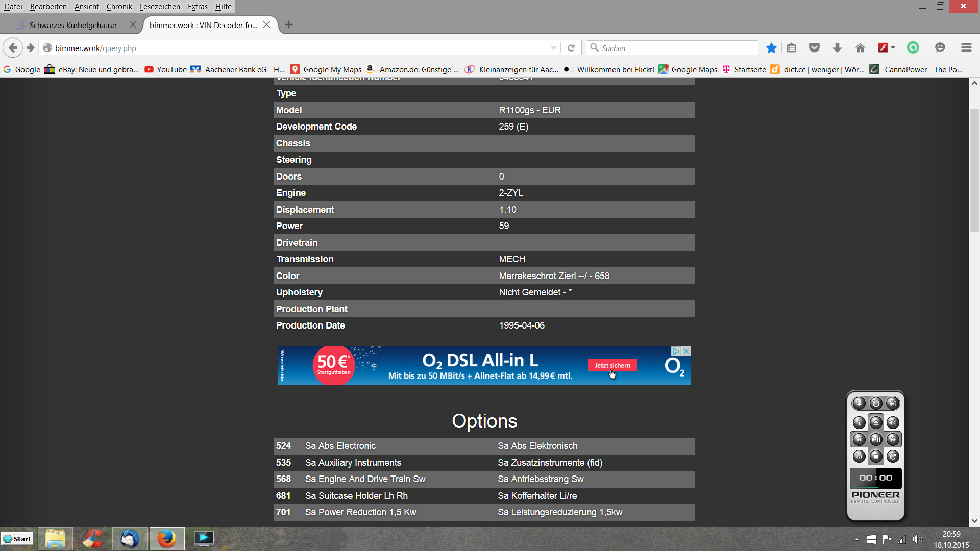Click the info button on the Pioneer remote

[859, 422]
